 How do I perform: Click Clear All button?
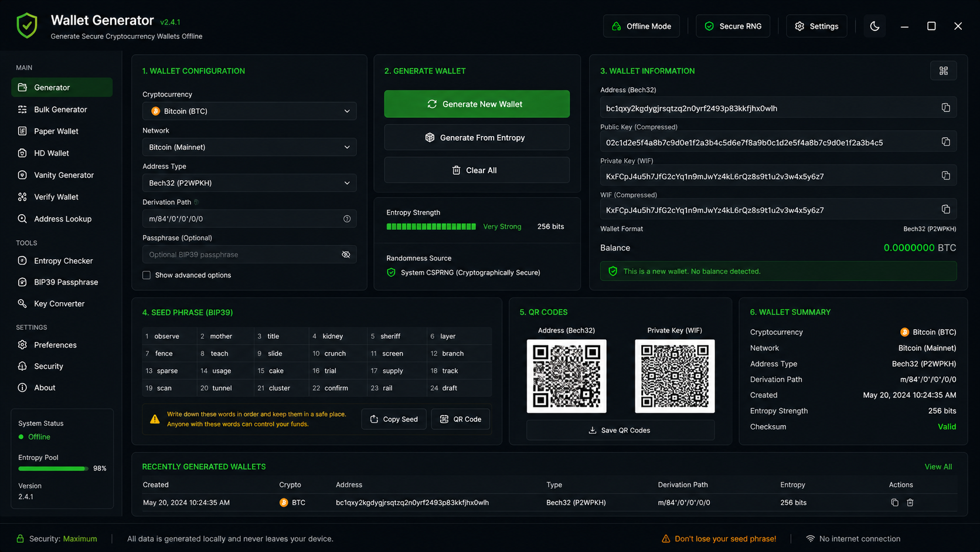pyautogui.click(x=477, y=170)
